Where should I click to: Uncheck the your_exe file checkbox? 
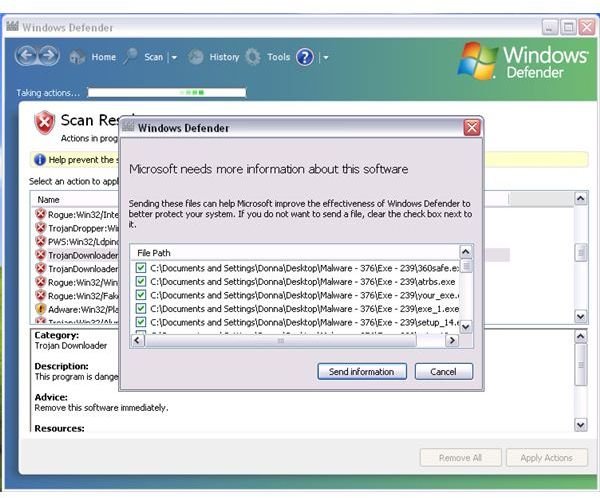141,295
